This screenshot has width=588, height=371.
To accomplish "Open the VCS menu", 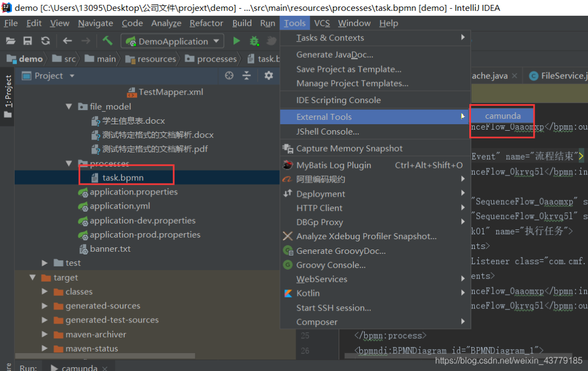I will tap(322, 23).
